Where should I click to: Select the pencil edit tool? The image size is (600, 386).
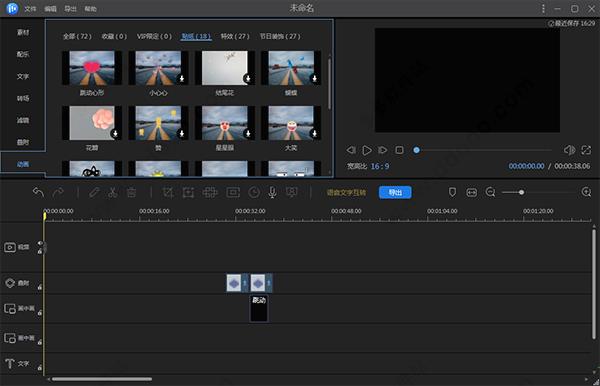94,192
